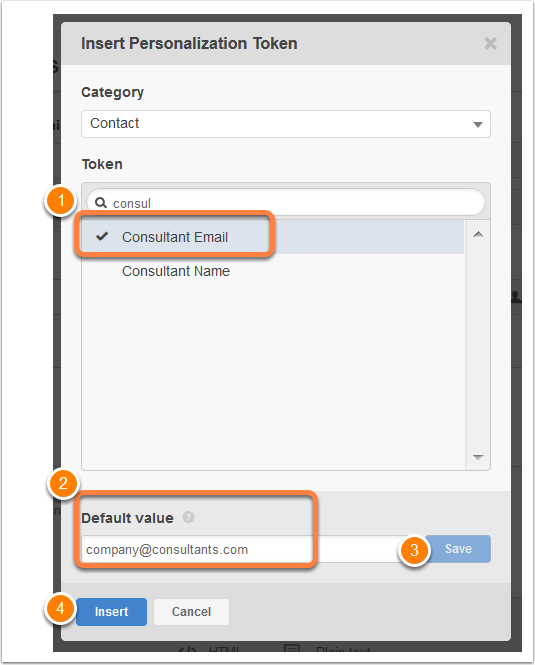Save the default value
Screen dimensions: 535x665
[x=458, y=549]
